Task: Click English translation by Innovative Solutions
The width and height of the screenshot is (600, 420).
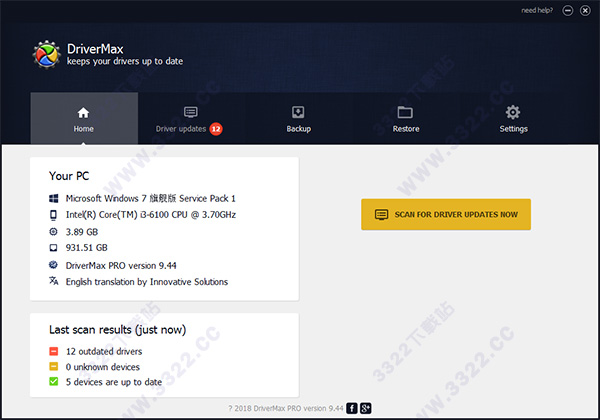Action: click(147, 282)
